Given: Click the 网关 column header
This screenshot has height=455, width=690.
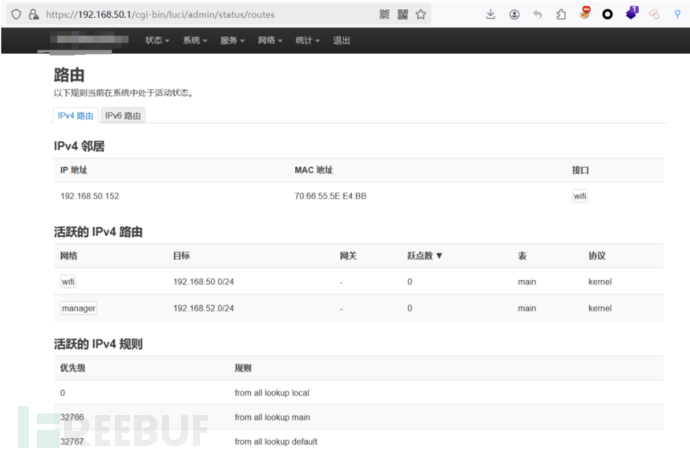Looking at the screenshot, I should coord(348,256).
